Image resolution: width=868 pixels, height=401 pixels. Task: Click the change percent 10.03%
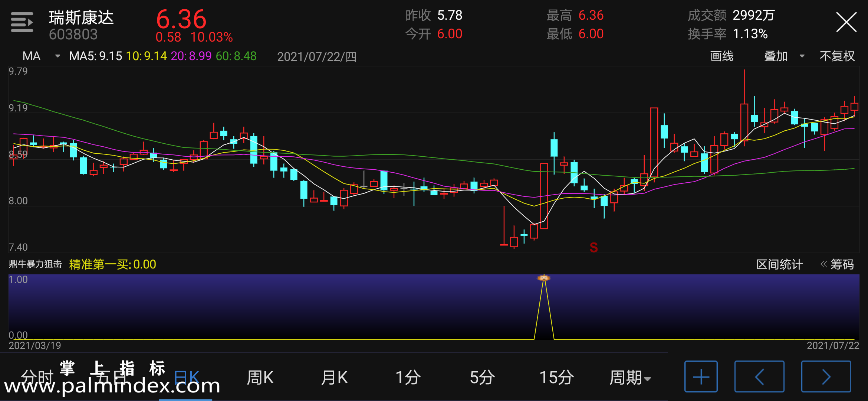coord(211,37)
